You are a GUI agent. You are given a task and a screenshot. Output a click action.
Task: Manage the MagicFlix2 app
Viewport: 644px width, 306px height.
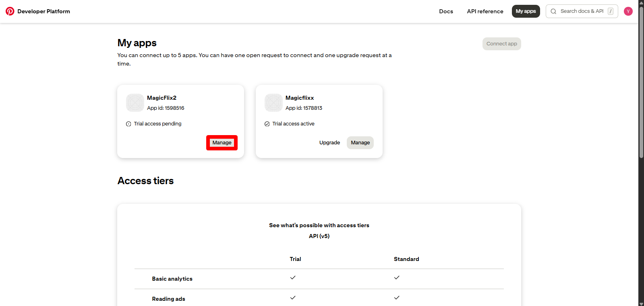coord(222,143)
